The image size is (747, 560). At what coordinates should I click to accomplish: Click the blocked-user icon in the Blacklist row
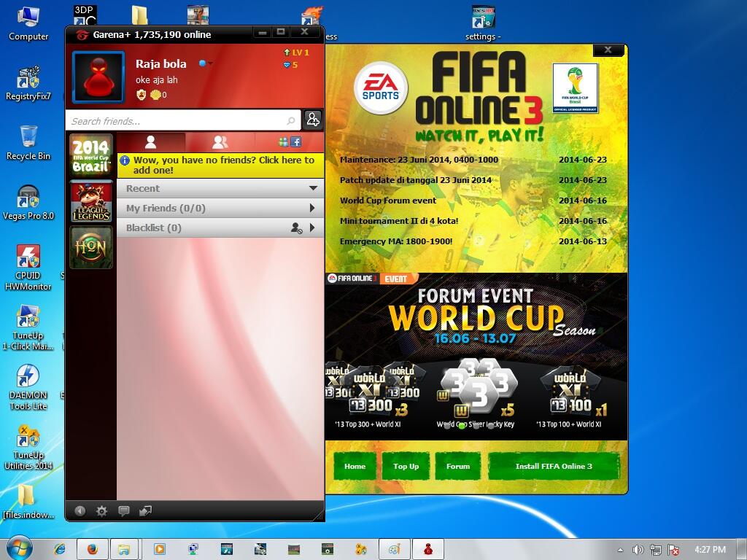tap(296, 228)
